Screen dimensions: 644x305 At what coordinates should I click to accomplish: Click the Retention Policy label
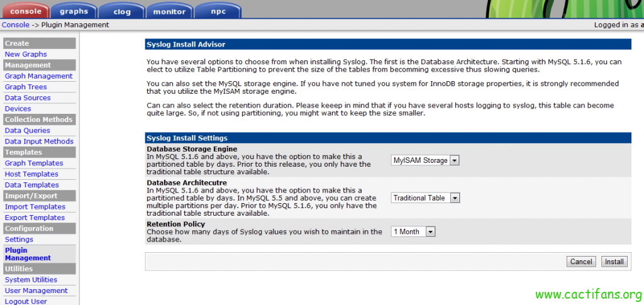176,224
